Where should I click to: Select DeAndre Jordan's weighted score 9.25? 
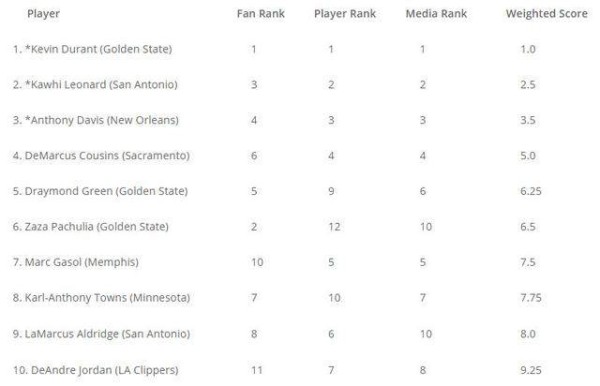click(x=531, y=370)
